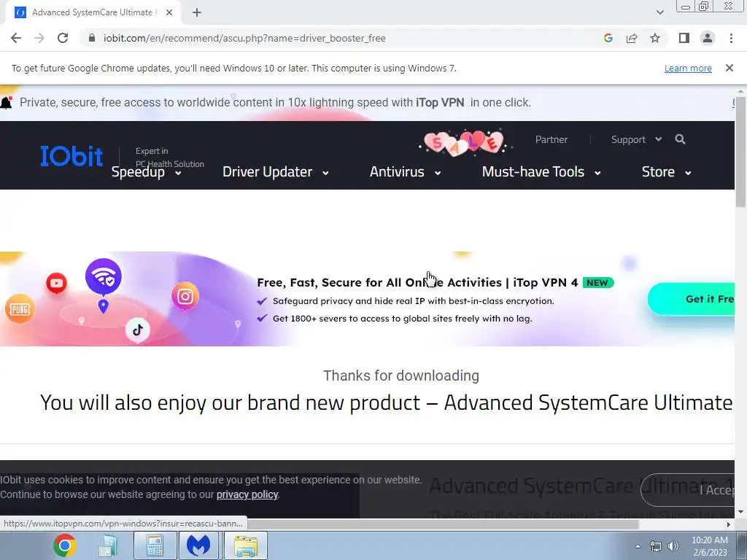The height and width of the screenshot is (560, 747).
Task: Click the purple Wi-Fi shield icon
Action: tap(104, 276)
